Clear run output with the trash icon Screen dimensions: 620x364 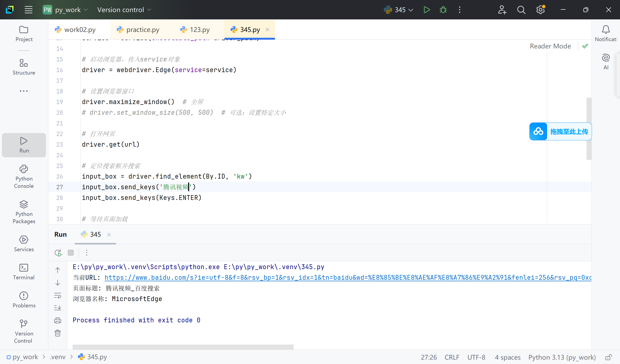click(x=58, y=333)
